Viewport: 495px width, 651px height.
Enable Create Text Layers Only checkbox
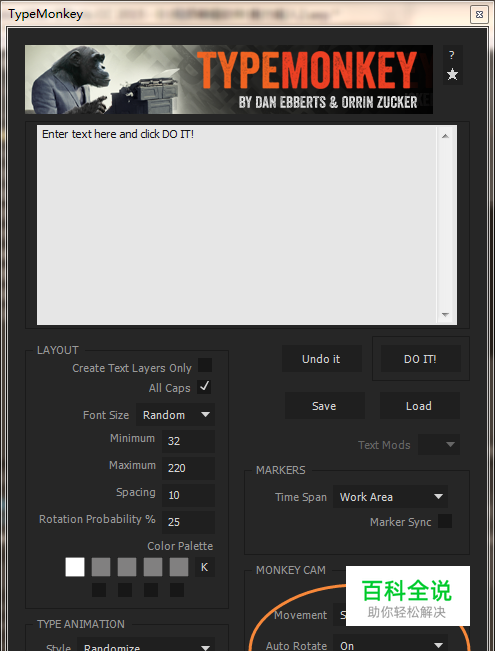tap(205, 365)
